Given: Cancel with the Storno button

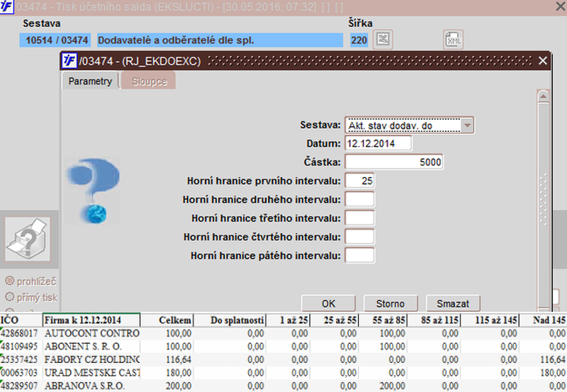Looking at the screenshot, I should pyautogui.click(x=391, y=303).
